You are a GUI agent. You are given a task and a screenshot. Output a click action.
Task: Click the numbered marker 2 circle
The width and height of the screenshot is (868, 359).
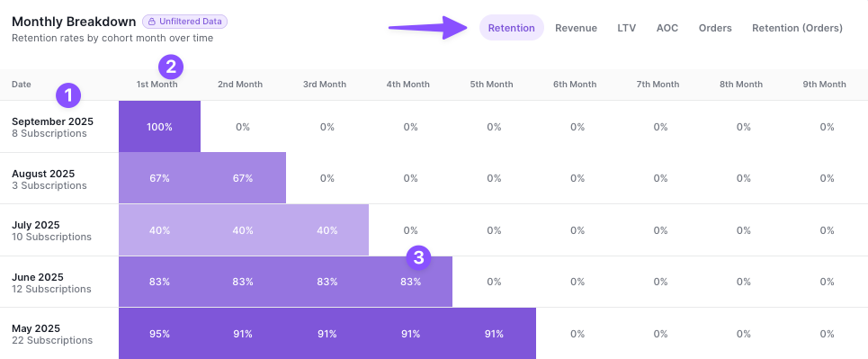click(171, 67)
